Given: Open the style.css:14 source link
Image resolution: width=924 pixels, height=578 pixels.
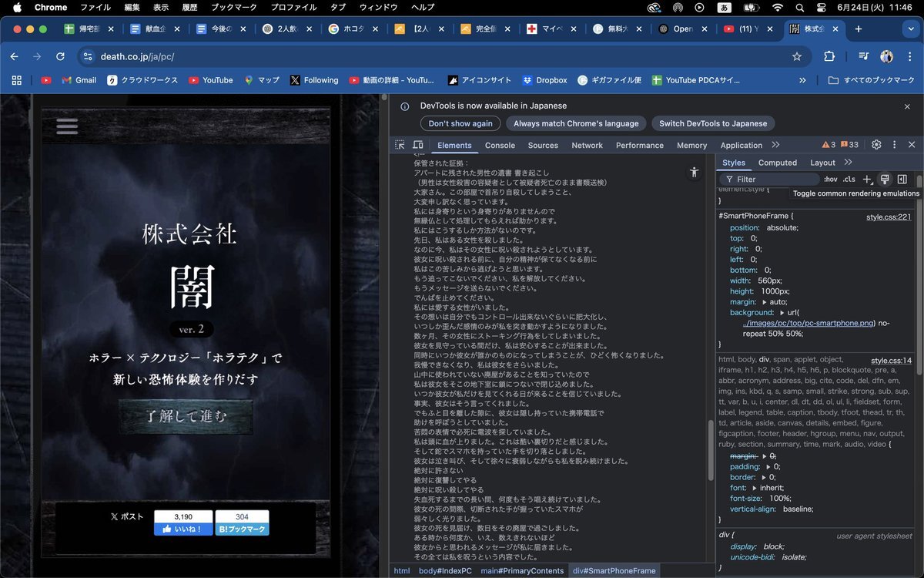Looking at the screenshot, I should [x=891, y=361].
